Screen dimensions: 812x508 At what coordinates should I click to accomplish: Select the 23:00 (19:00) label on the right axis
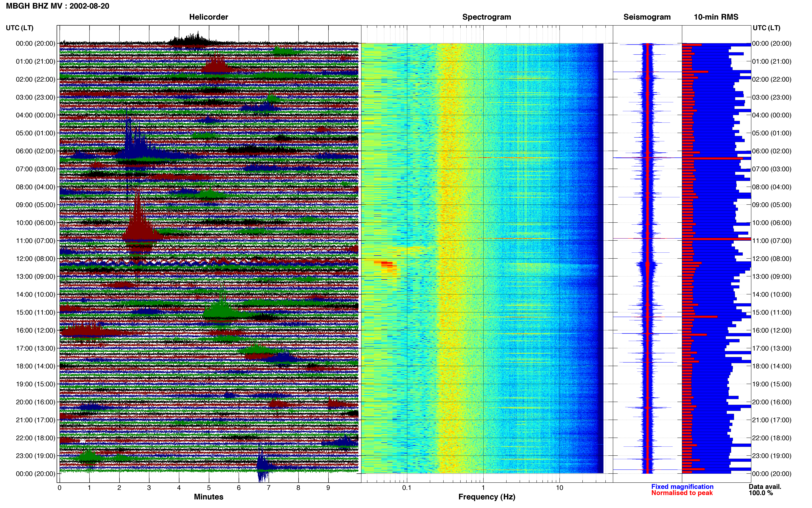point(772,456)
